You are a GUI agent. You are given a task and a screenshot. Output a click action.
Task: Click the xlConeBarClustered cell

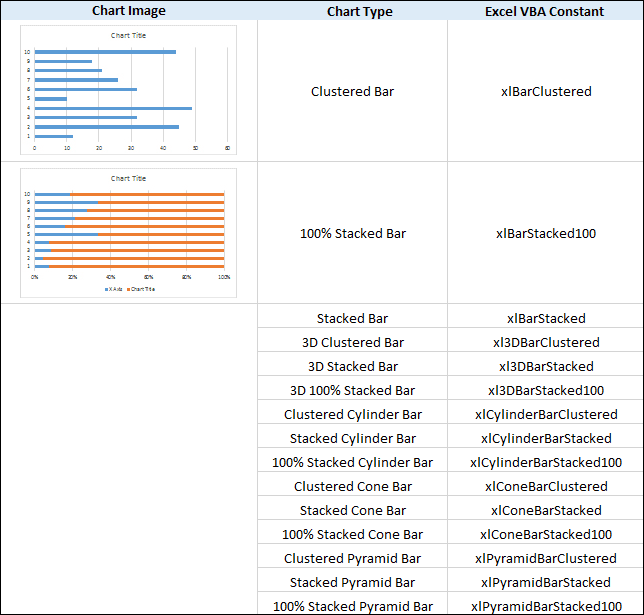coord(546,486)
